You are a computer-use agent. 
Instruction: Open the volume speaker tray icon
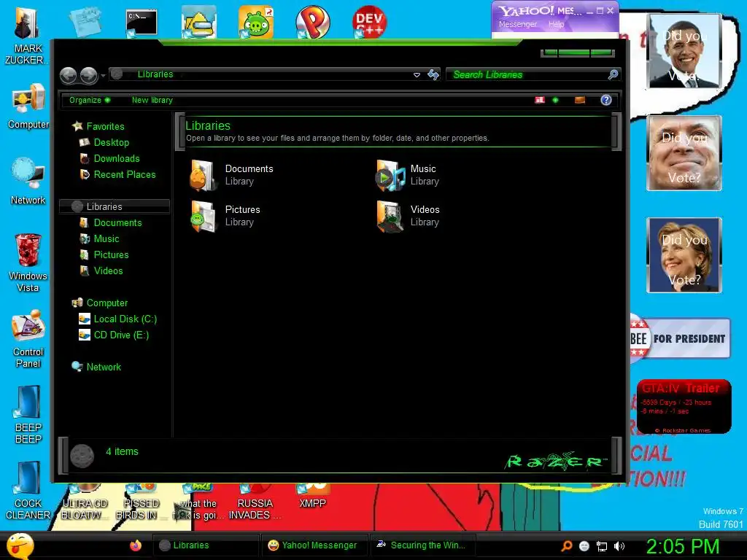pyautogui.click(x=619, y=547)
